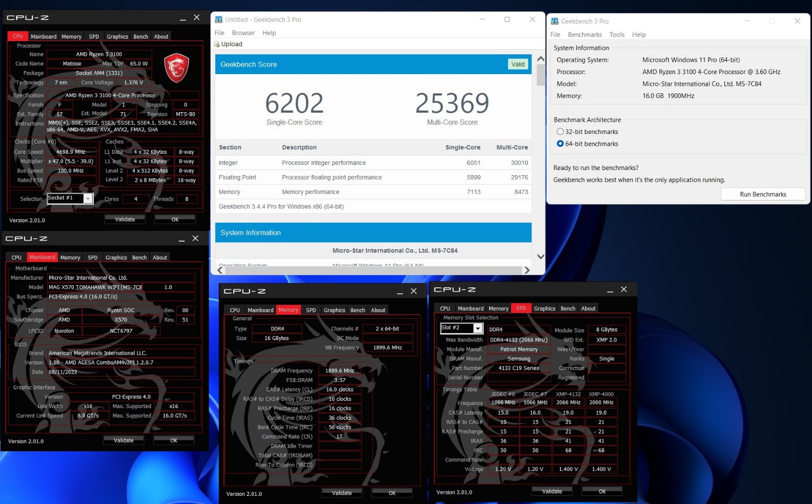This screenshot has width=812, height=504.
Task: Select 32-bit benchmarks option
Action: pyautogui.click(x=560, y=131)
